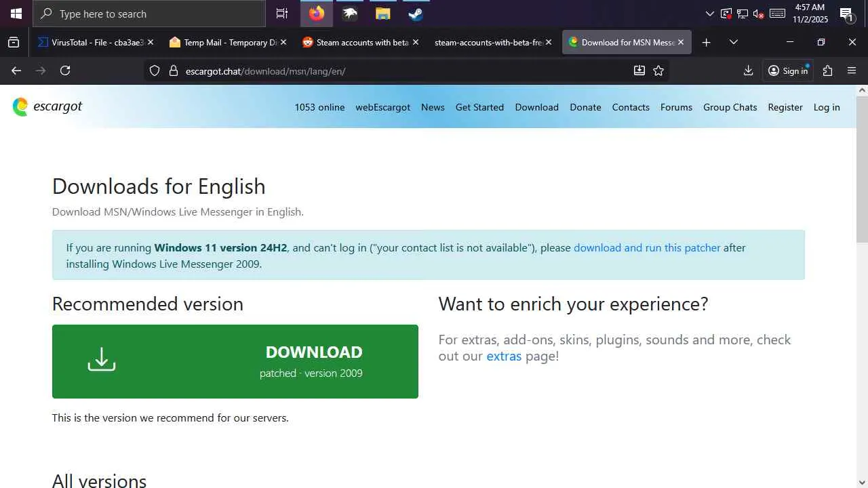Open the Windows Start menu
Viewport: 868px width, 488px height.
[16, 14]
